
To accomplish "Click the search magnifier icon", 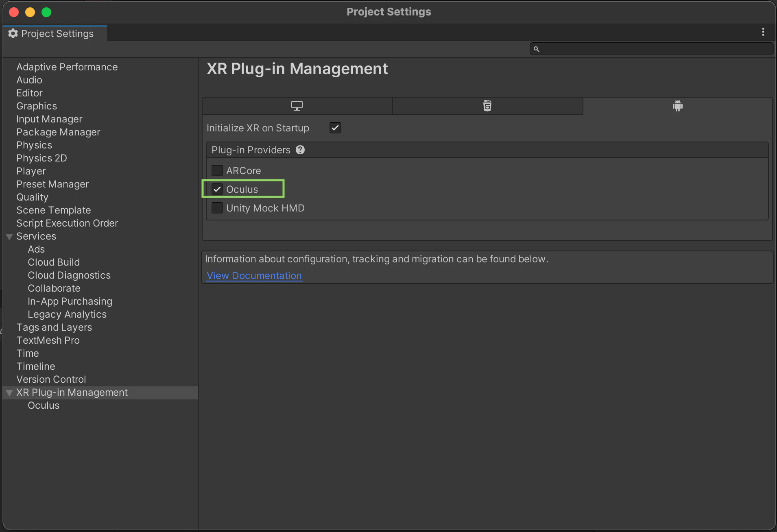I will click(x=537, y=49).
